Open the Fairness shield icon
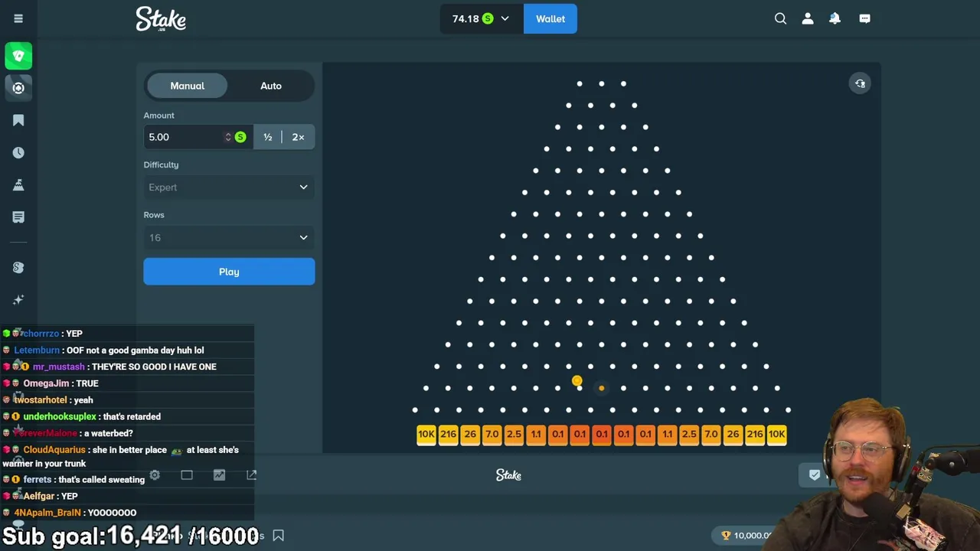Screen dimensions: 980x551 coord(814,475)
